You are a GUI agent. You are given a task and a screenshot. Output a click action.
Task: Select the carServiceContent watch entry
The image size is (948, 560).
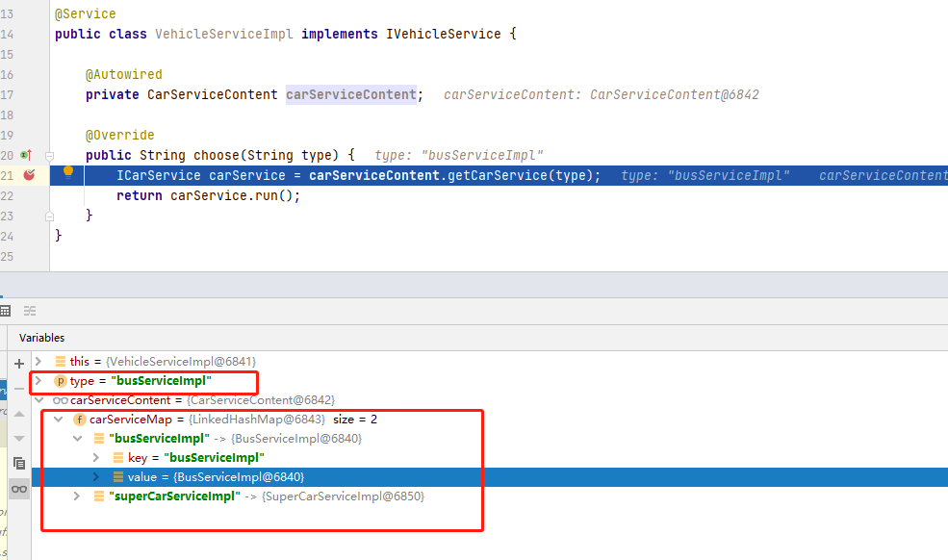(x=106, y=400)
